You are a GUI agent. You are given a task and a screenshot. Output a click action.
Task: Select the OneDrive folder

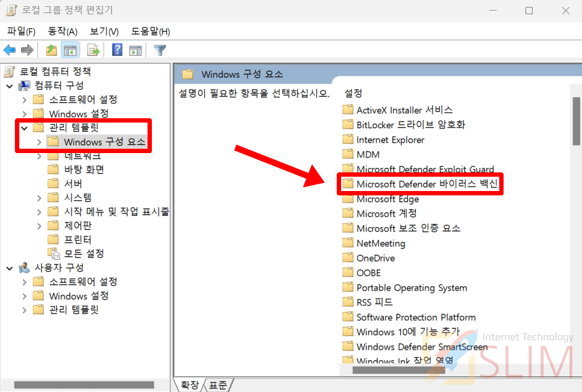pyautogui.click(x=375, y=258)
